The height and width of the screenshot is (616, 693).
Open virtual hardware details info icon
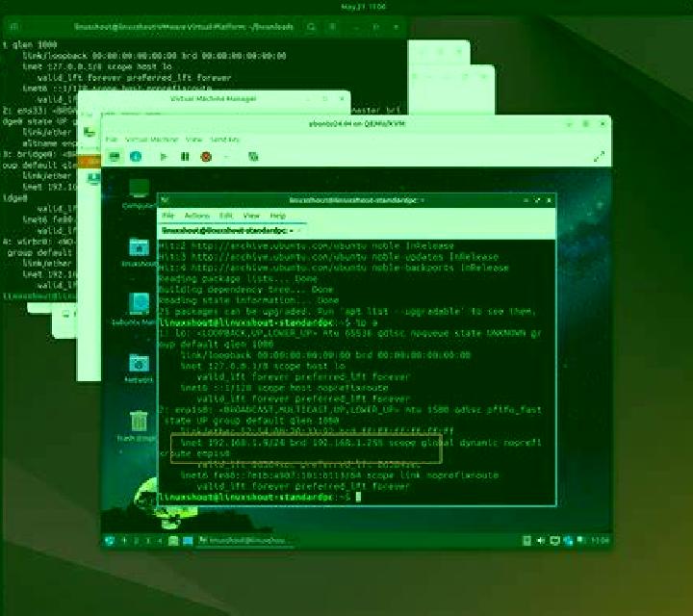tap(136, 157)
